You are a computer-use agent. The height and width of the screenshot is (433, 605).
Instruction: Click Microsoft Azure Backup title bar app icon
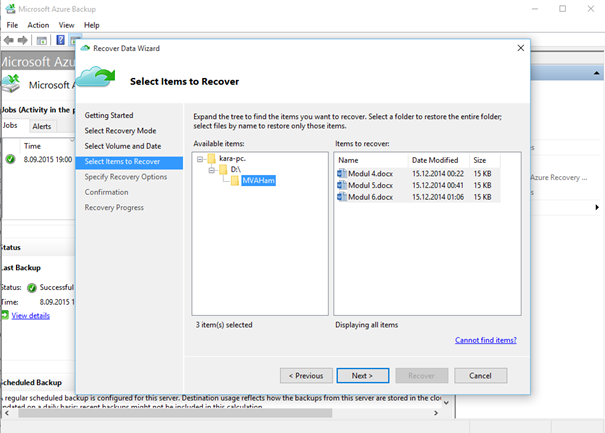tap(10, 8)
